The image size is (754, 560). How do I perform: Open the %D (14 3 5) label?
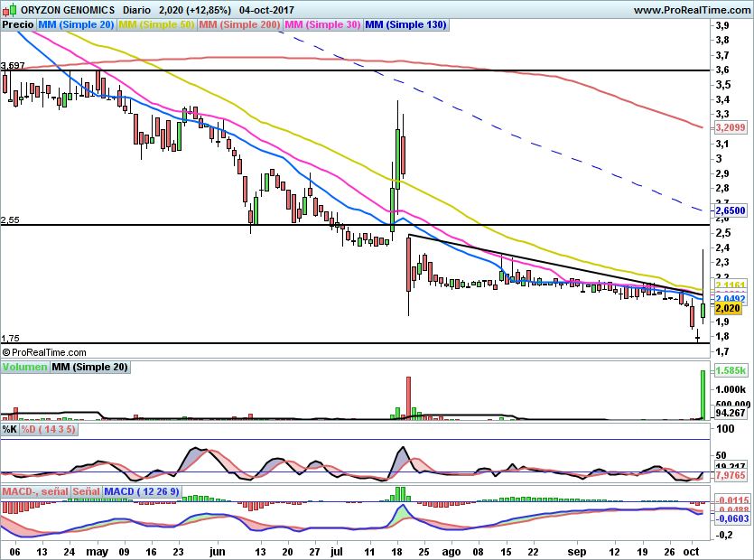pos(49,429)
